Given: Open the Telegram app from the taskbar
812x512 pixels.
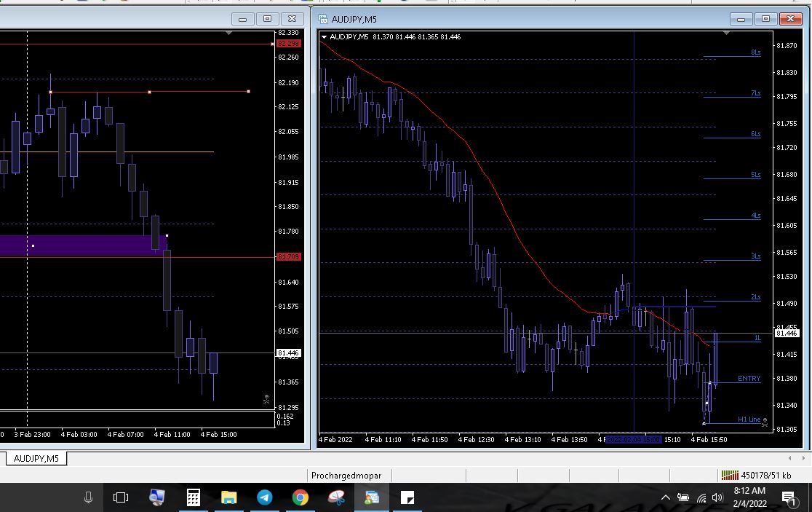Looking at the screenshot, I should (264, 498).
